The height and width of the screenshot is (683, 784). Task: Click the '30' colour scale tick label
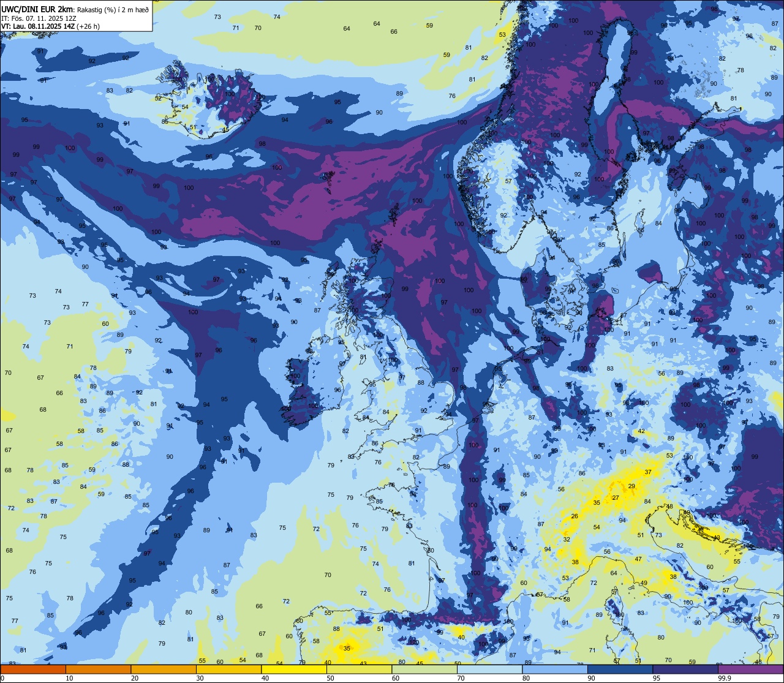coord(200,678)
